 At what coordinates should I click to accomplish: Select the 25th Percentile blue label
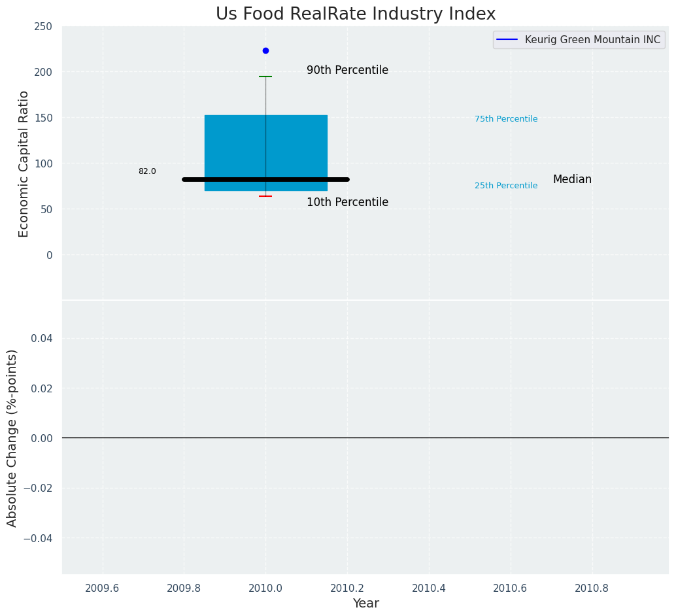(x=506, y=186)
